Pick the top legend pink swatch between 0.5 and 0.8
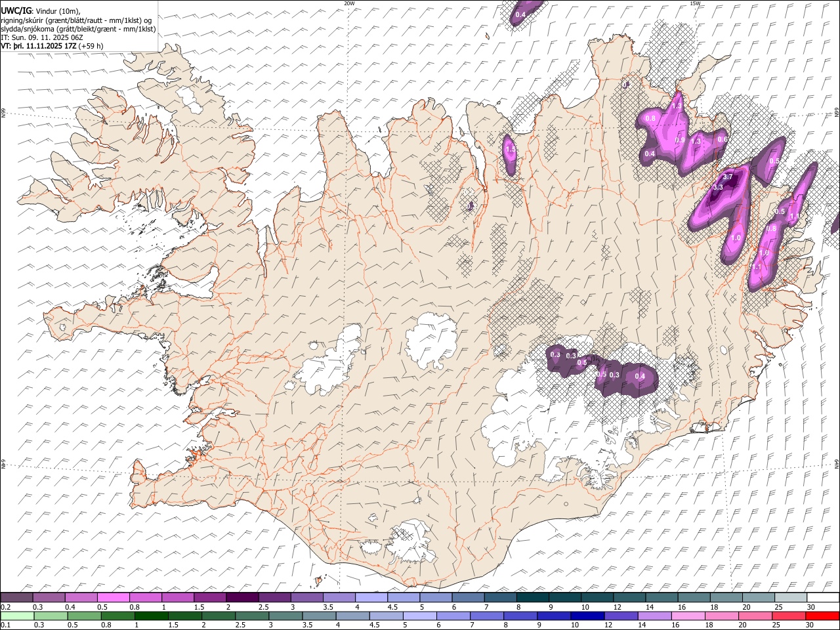Viewport: 840px width, 630px height. (x=114, y=597)
